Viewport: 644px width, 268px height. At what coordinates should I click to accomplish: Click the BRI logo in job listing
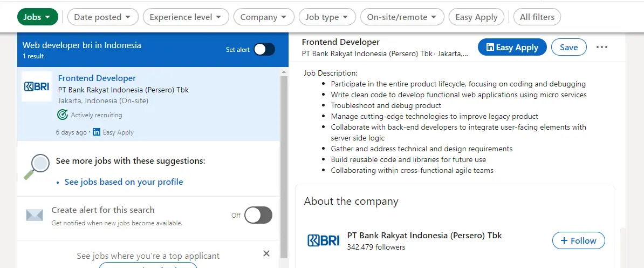pyautogui.click(x=37, y=86)
